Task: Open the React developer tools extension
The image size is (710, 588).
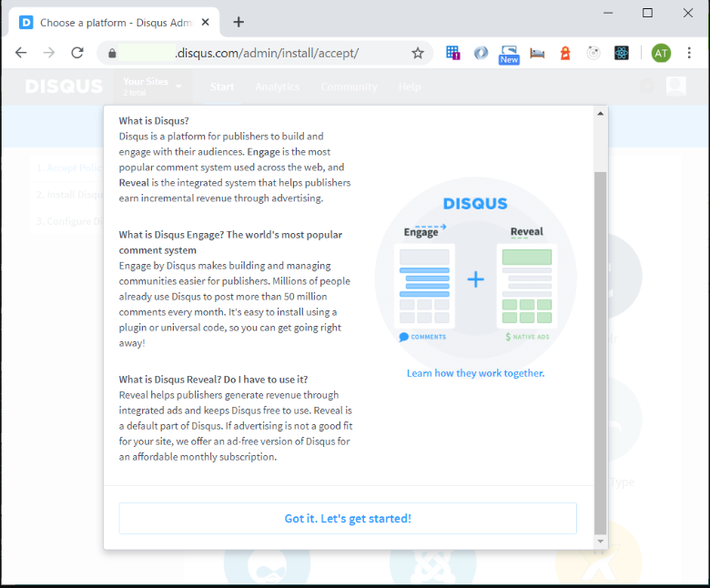Action: coord(621,53)
